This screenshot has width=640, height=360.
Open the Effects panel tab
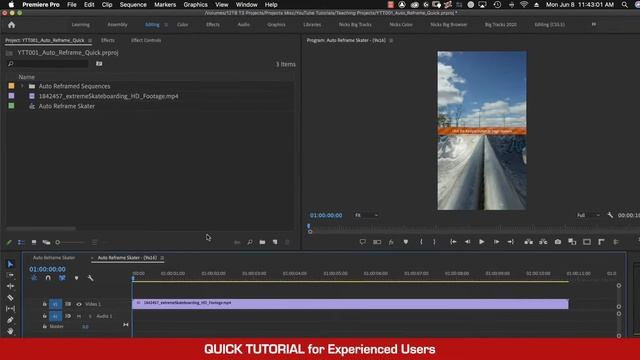[108, 40]
